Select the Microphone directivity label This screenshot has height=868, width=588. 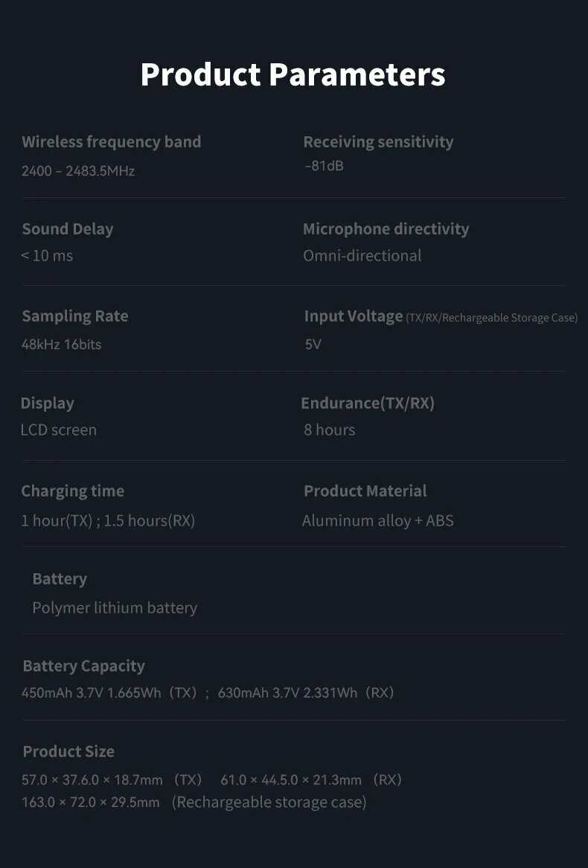[x=386, y=229]
